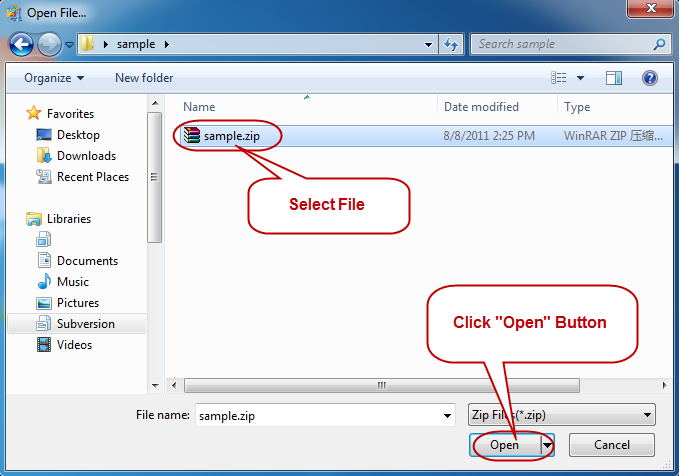
Task: Select the Pictures library
Action: (x=78, y=303)
